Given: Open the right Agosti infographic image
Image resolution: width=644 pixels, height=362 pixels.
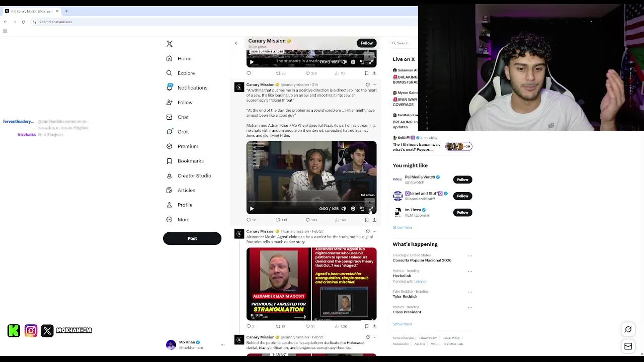Looking at the screenshot, I should [345, 284].
